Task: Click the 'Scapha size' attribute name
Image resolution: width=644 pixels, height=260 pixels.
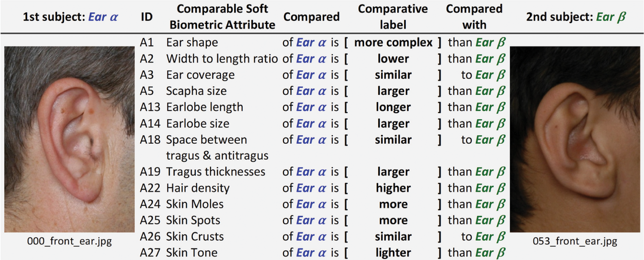Action: pos(196,91)
